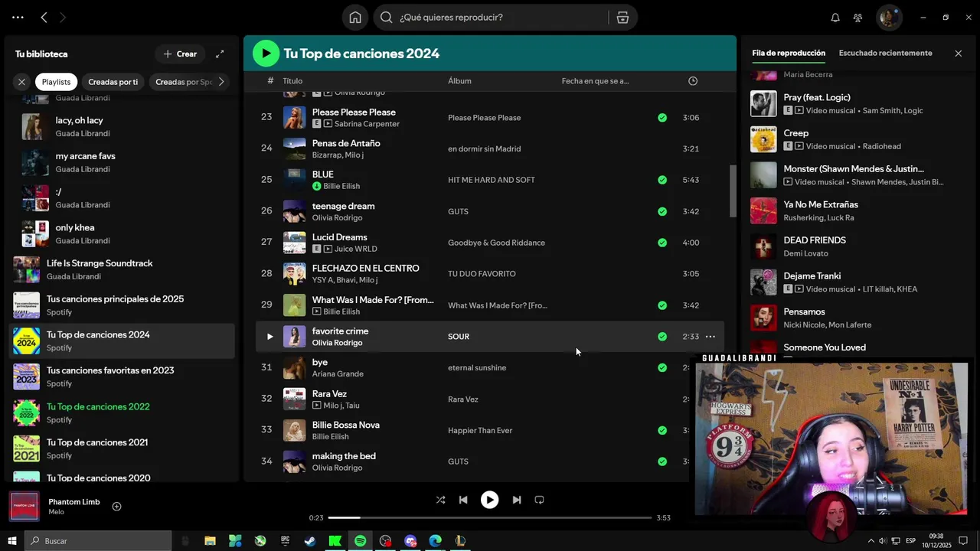Open the 'Goodbye & Good Riddance' album
980x551 pixels.
click(x=496, y=243)
